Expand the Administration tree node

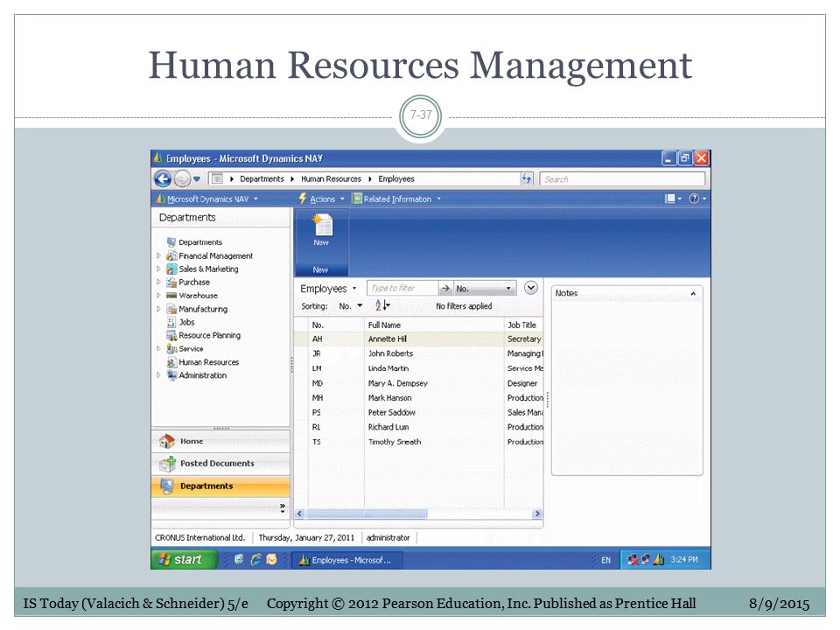(158, 375)
